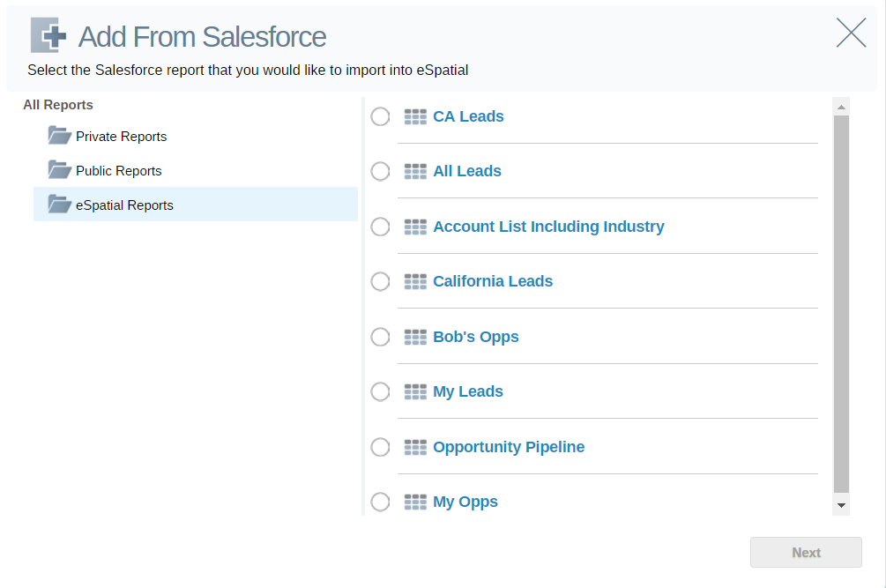Open the California Leads report link
Viewport: 886px width, 588px height.
pos(493,281)
